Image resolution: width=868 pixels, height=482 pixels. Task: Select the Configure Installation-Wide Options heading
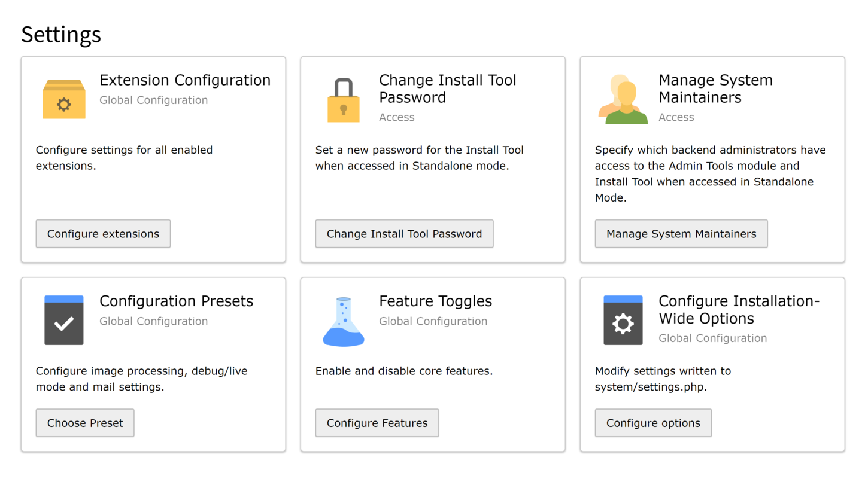point(739,309)
